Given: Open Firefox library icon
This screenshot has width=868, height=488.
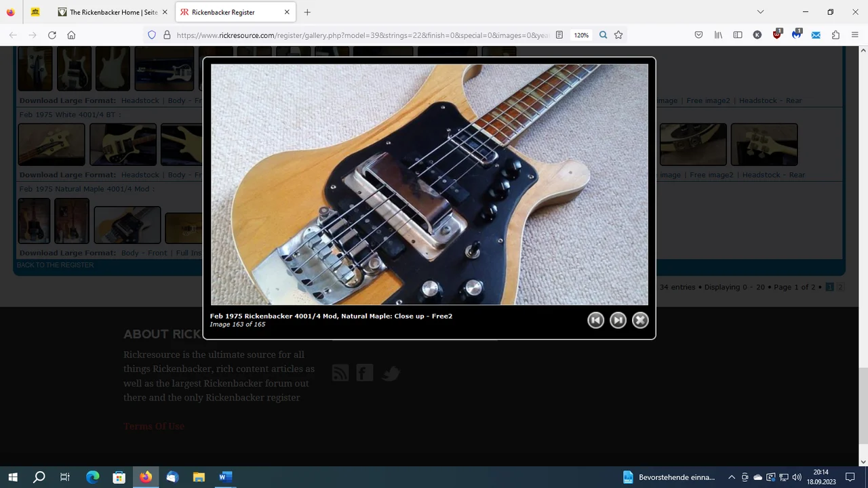Looking at the screenshot, I should click(718, 35).
